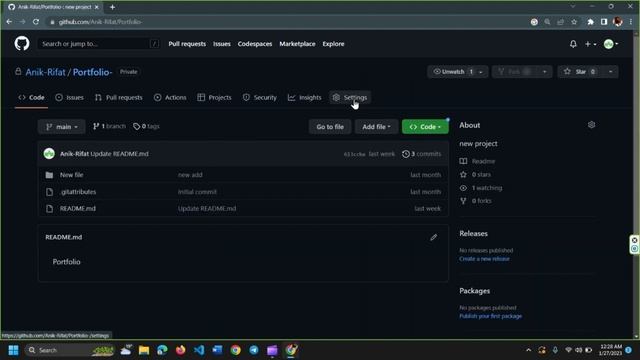The width and height of the screenshot is (640, 360).
Task: Click the Windows taskbar Search box
Action: (x=69, y=350)
